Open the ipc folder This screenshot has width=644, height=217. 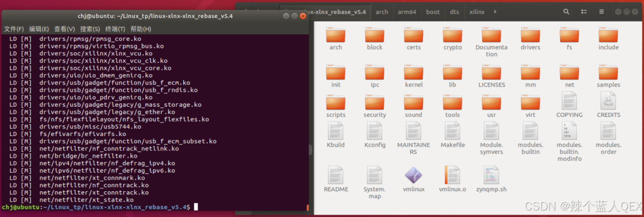374,76
